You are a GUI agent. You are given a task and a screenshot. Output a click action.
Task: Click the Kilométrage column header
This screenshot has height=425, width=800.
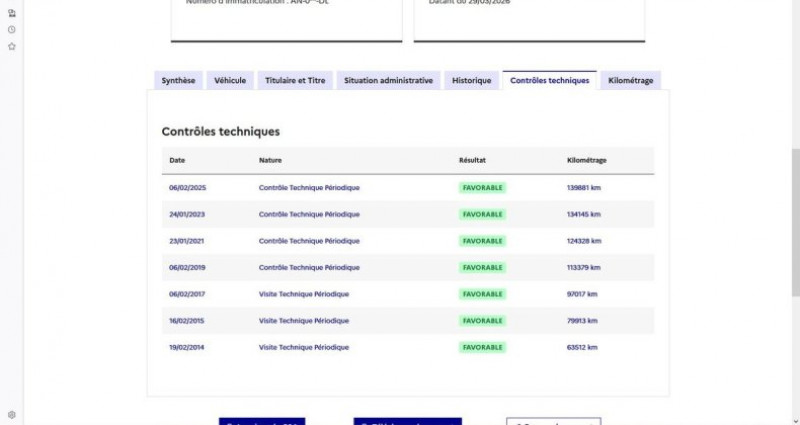(586, 160)
